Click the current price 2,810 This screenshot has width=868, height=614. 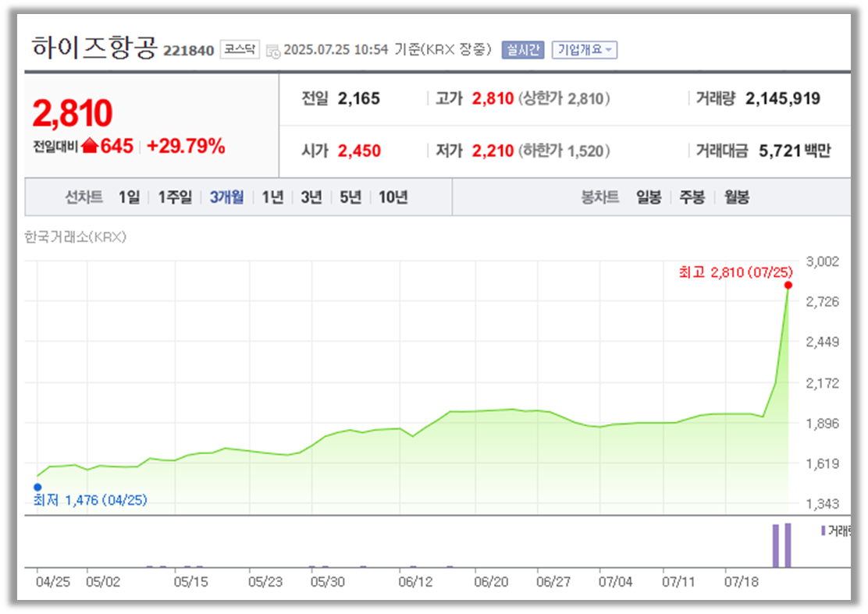pos(73,113)
